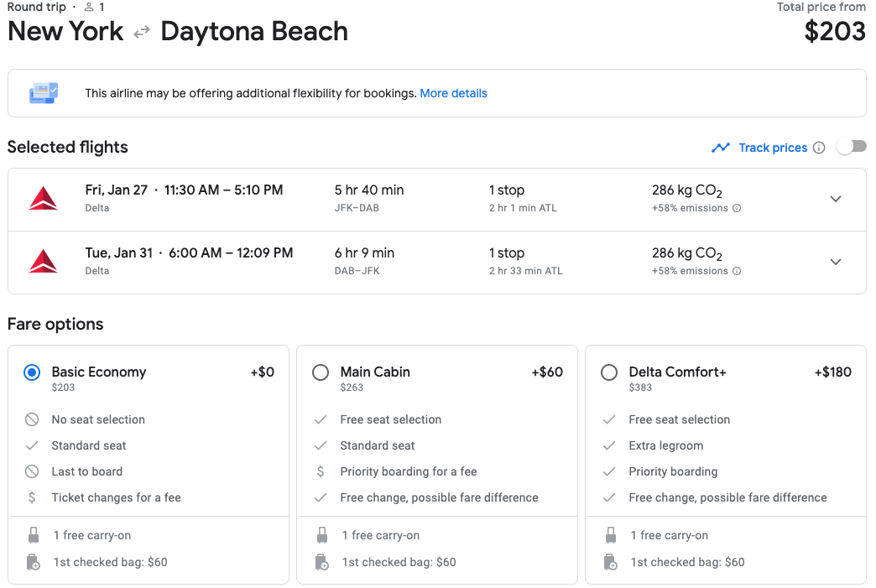Viewport: 876px width, 588px height.
Task: Click Main Cabin checked bag icon
Action: pyautogui.click(x=322, y=562)
